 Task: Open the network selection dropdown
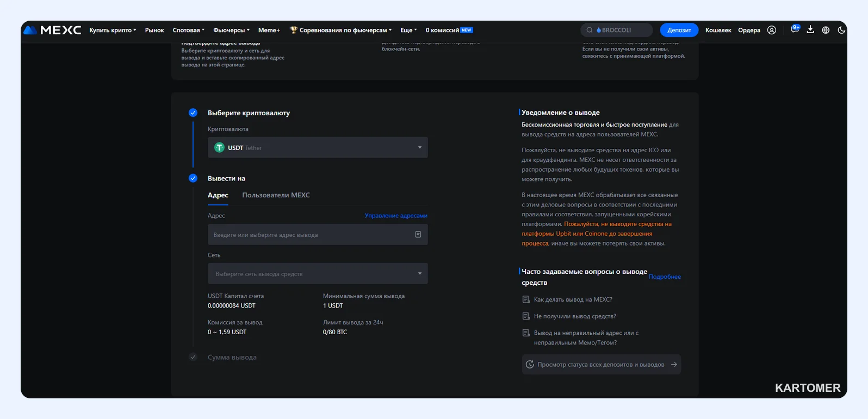point(318,274)
